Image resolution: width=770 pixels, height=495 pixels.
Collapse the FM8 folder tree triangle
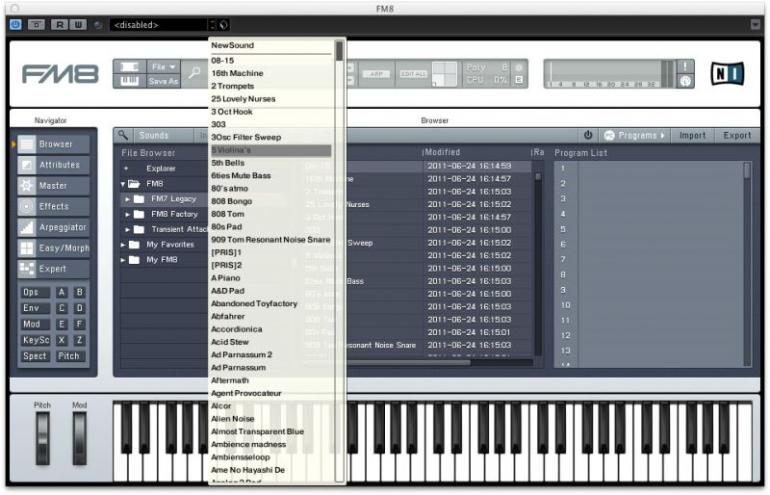123,184
